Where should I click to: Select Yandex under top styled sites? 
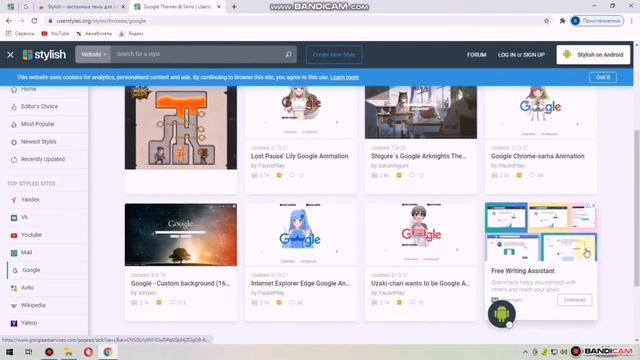pos(30,200)
